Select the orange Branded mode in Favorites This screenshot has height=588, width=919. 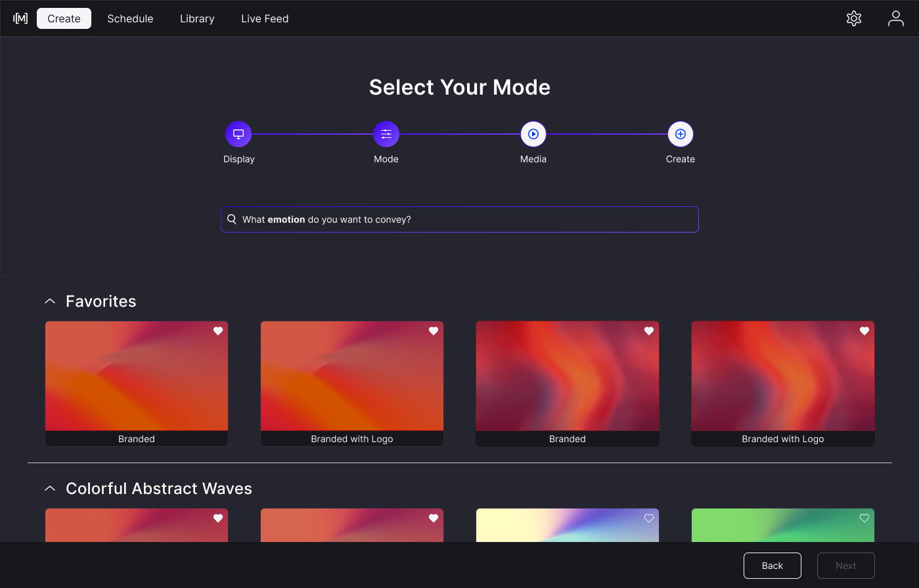coord(137,384)
